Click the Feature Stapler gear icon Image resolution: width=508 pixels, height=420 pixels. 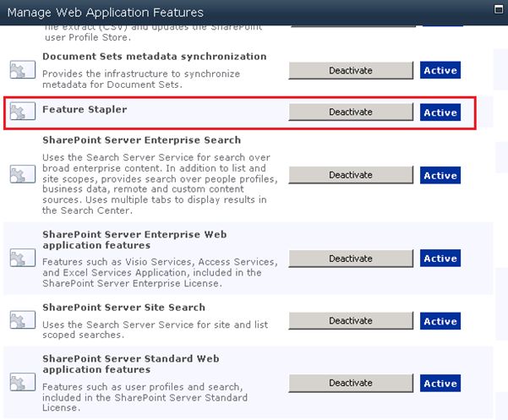point(20,112)
